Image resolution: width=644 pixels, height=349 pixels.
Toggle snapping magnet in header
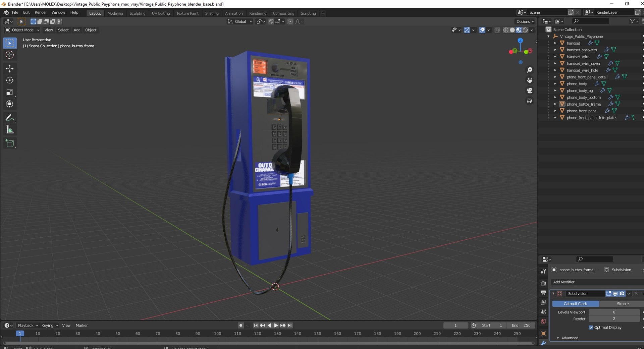271,21
